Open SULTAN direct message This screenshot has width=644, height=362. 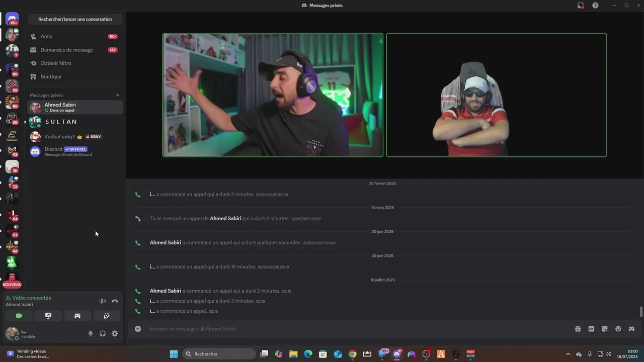pyautogui.click(x=75, y=122)
